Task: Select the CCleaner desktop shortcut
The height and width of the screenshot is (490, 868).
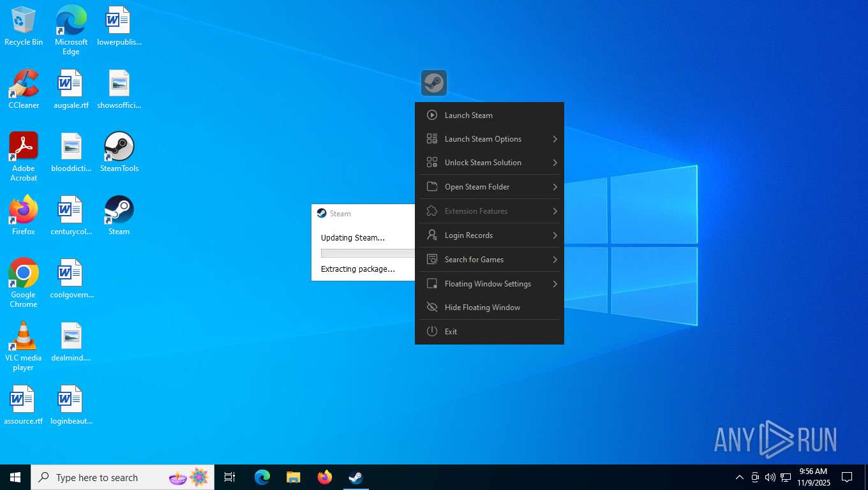Action: tap(24, 89)
